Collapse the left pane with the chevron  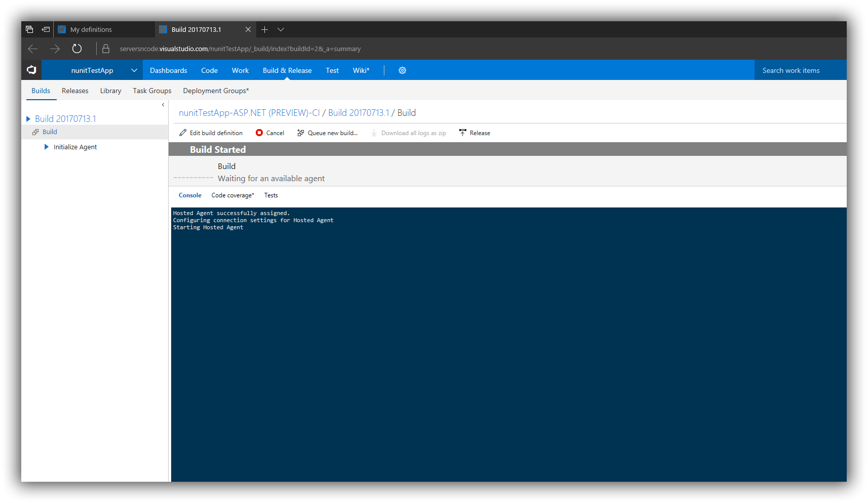point(163,105)
